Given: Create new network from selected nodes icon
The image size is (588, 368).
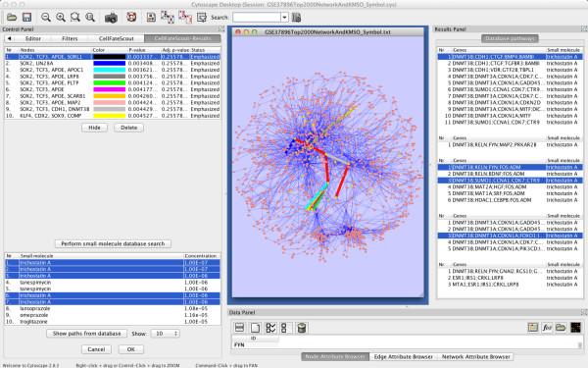Looking at the screenshot, I should (168, 17).
